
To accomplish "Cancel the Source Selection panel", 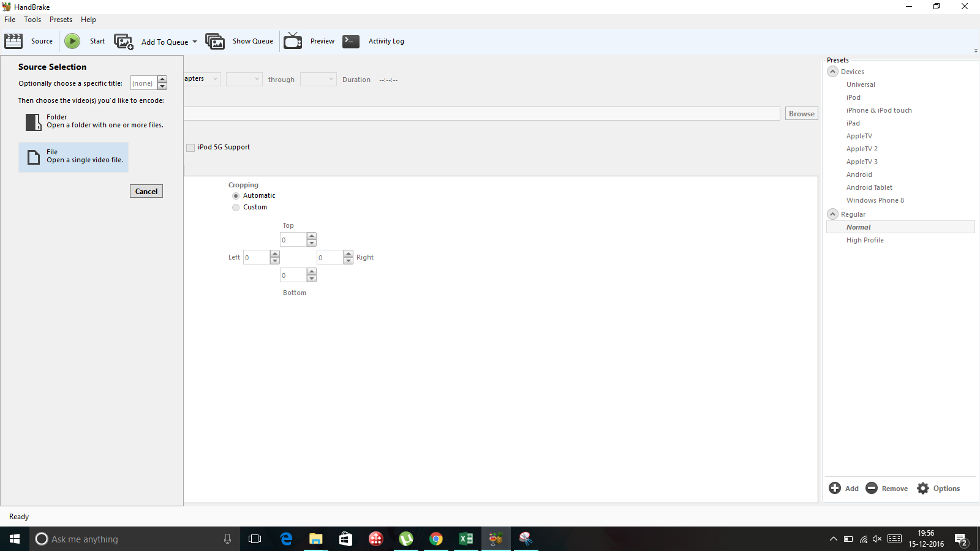I will (x=146, y=191).
